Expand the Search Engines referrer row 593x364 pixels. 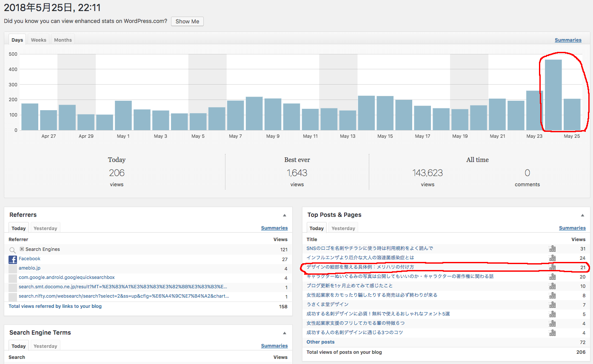pyautogui.click(x=22, y=249)
